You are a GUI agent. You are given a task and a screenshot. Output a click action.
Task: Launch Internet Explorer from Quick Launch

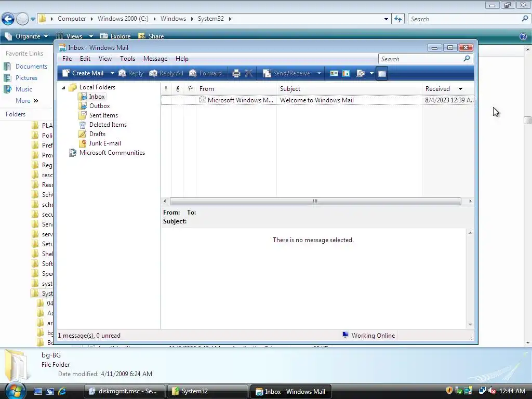pyautogui.click(x=62, y=392)
